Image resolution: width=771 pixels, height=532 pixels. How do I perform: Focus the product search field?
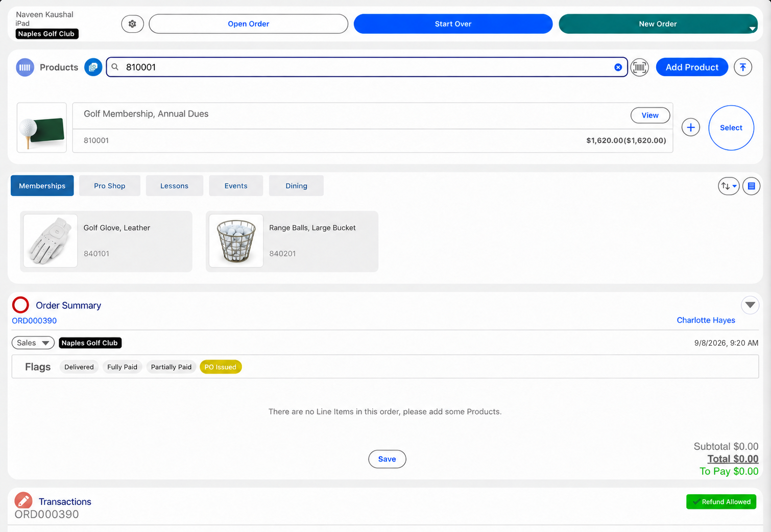(x=366, y=67)
